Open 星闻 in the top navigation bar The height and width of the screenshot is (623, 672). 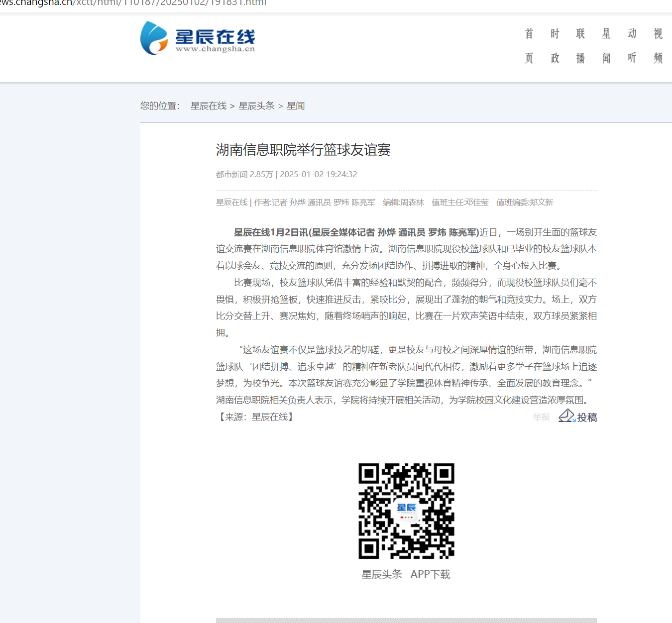(x=606, y=46)
